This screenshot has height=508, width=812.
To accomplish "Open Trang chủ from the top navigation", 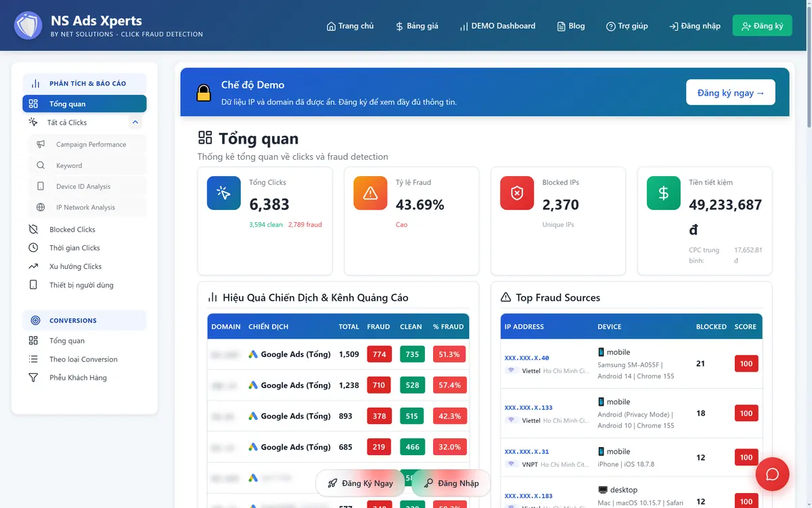I will (350, 26).
